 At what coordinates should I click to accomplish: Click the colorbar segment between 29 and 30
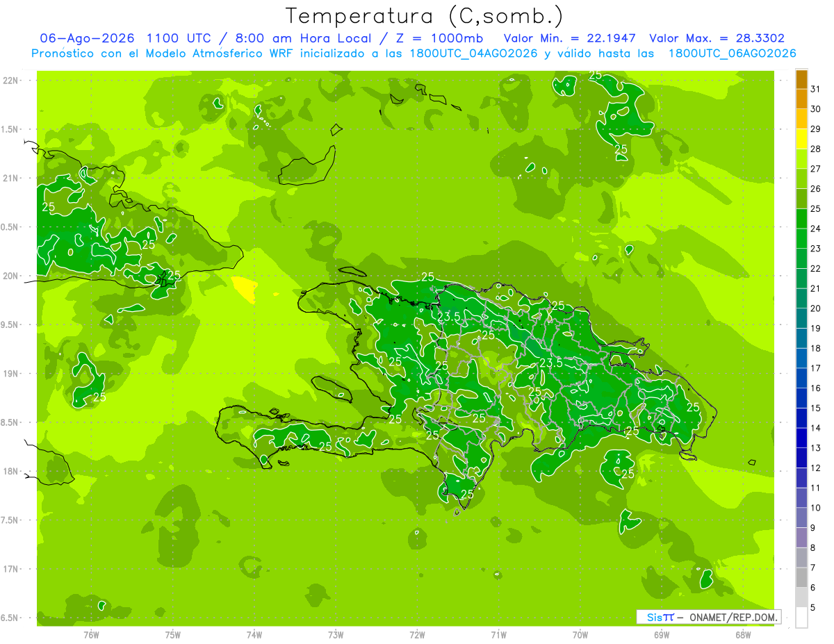coord(801,119)
